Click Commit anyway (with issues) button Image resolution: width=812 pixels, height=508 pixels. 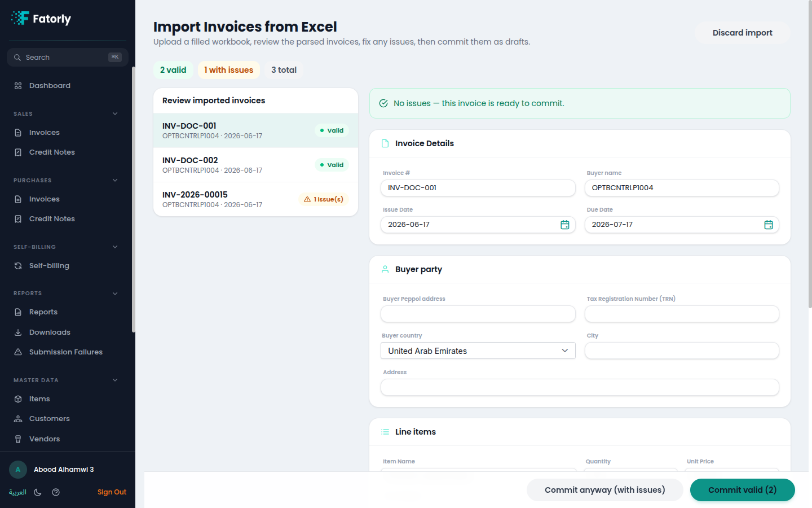[604, 490]
